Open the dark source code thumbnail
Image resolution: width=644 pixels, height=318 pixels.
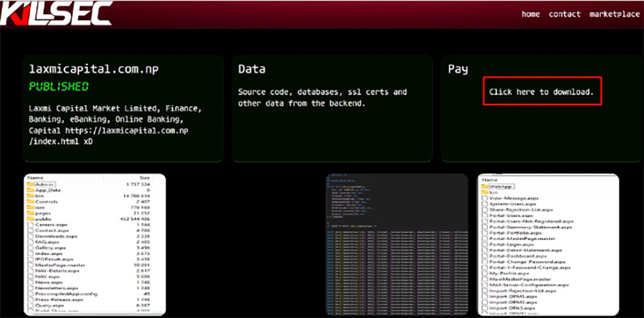pos(397,245)
